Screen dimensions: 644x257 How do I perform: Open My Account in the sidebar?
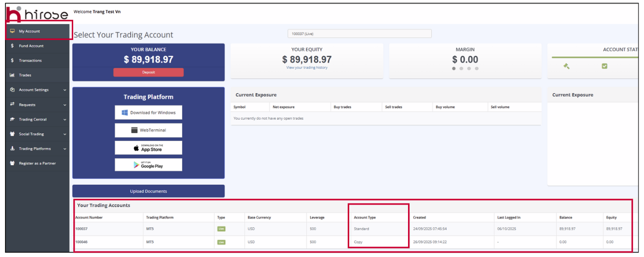(30, 31)
